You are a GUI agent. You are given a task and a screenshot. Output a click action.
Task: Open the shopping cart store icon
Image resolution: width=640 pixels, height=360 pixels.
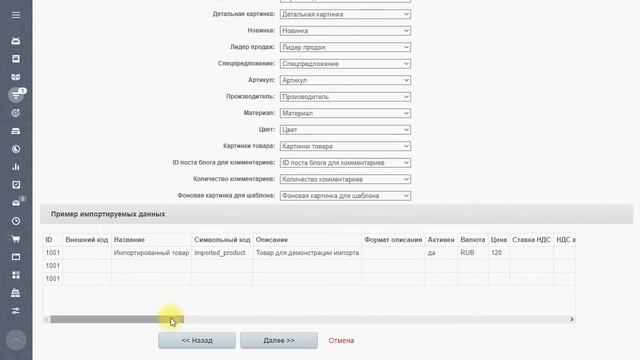pos(16,239)
